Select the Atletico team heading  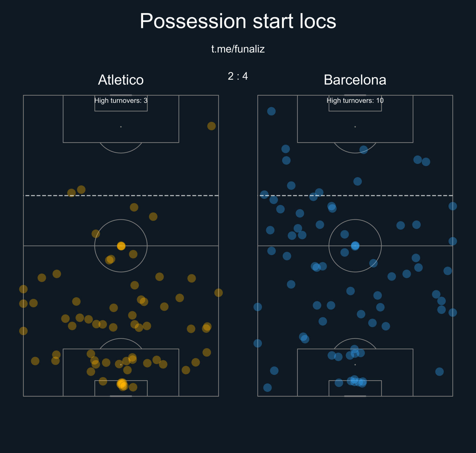[121, 80]
